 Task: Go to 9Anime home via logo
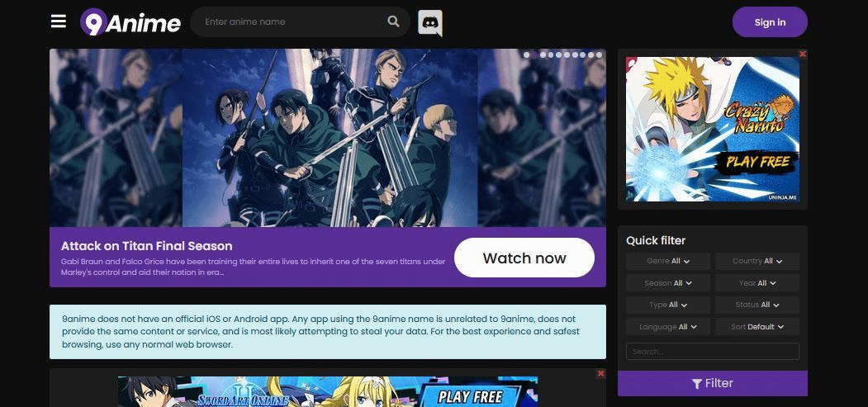pyautogui.click(x=130, y=22)
